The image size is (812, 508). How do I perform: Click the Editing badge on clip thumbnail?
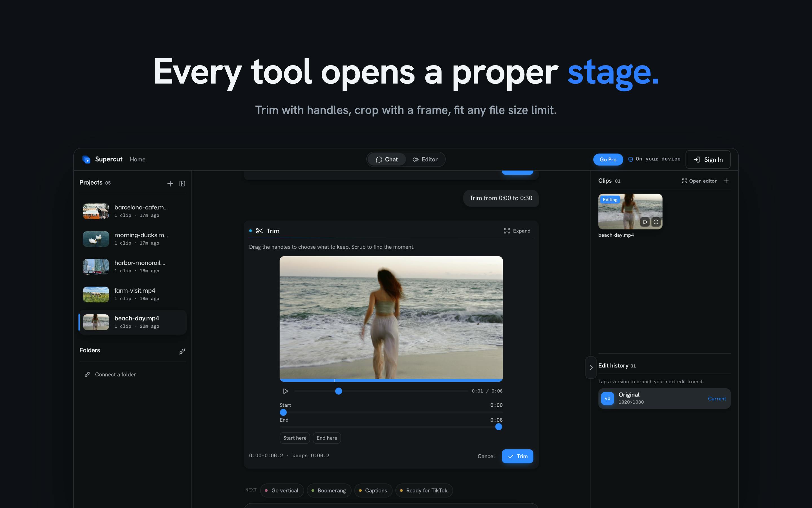[x=610, y=200]
